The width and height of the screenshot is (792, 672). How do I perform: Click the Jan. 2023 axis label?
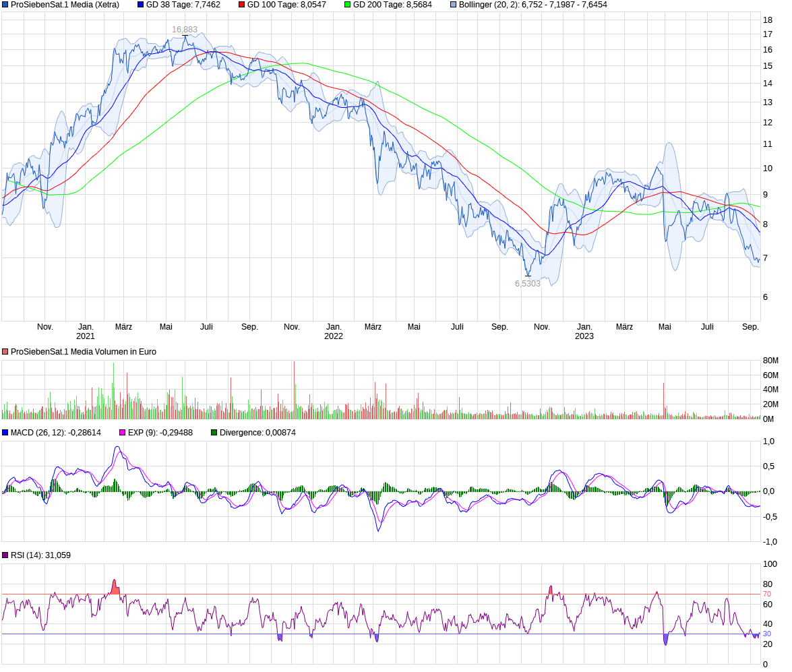584,332
